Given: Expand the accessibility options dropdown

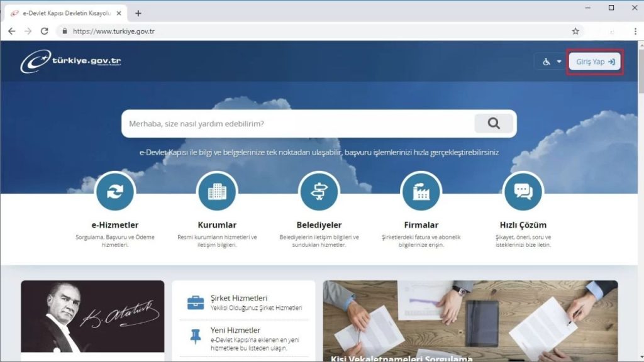Looking at the screenshot, I should click(x=552, y=62).
